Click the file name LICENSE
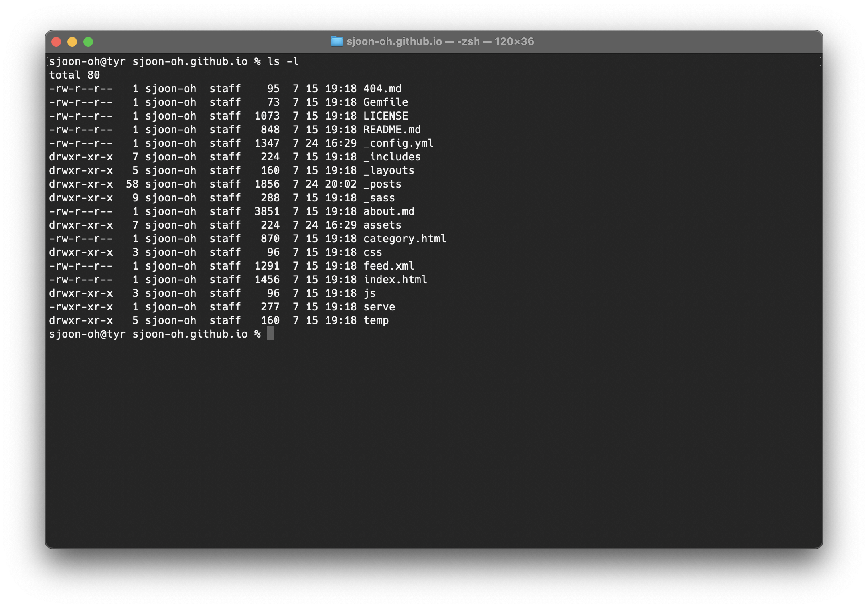Image resolution: width=868 pixels, height=608 pixels. [x=385, y=116]
